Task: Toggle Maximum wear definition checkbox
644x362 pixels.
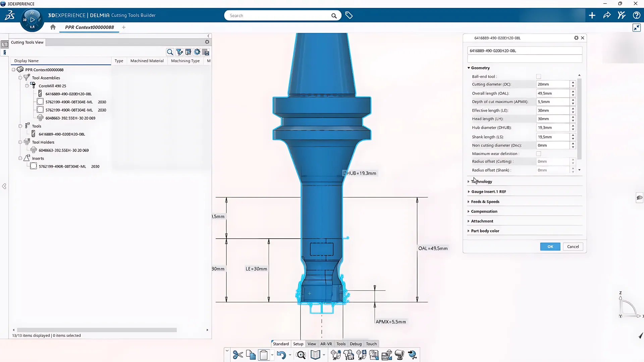Action: pyautogui.click(x=539, y=154)
